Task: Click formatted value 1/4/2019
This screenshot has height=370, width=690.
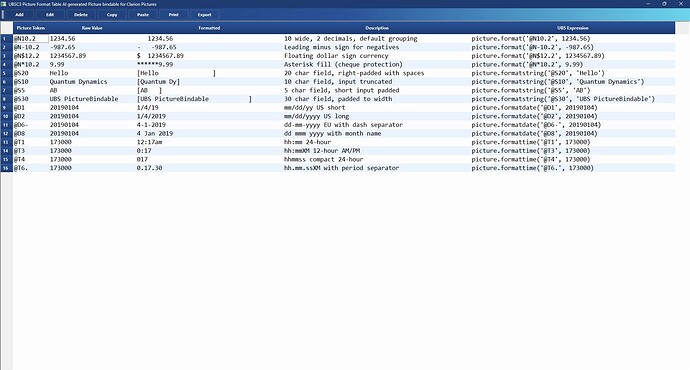Action: [151, 116]
